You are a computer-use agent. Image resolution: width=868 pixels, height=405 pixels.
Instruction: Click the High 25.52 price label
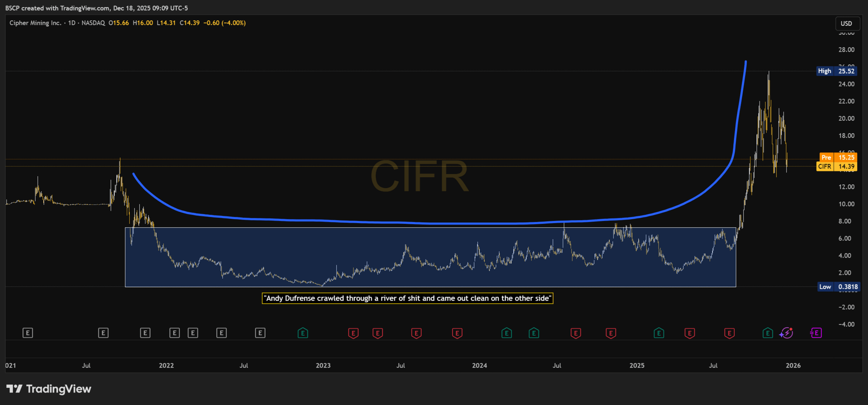tap(836, 71)
